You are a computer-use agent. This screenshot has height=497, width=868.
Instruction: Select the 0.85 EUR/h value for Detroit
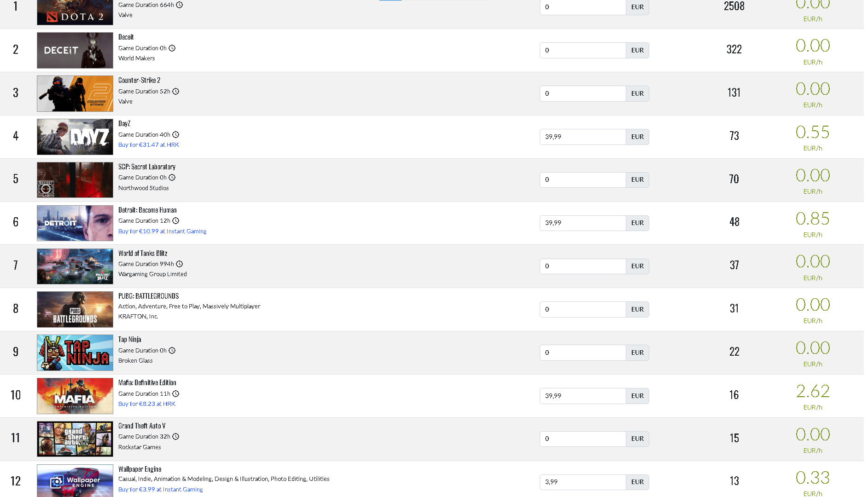point(813,219)
